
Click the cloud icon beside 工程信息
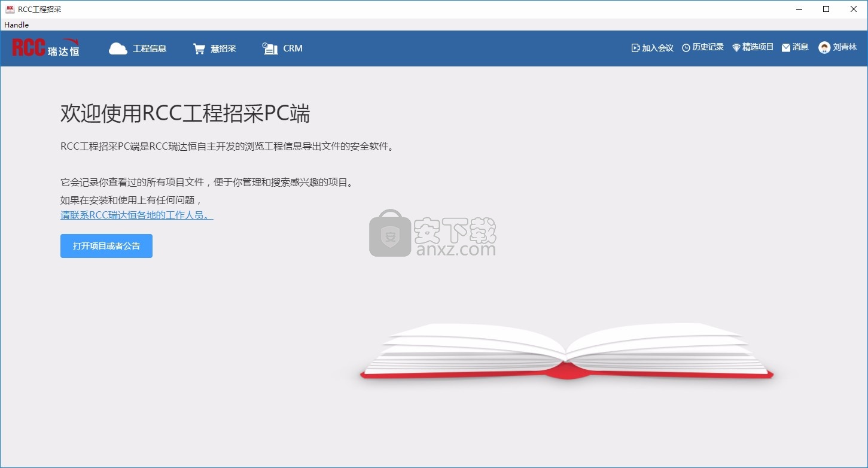click(118, 48)
